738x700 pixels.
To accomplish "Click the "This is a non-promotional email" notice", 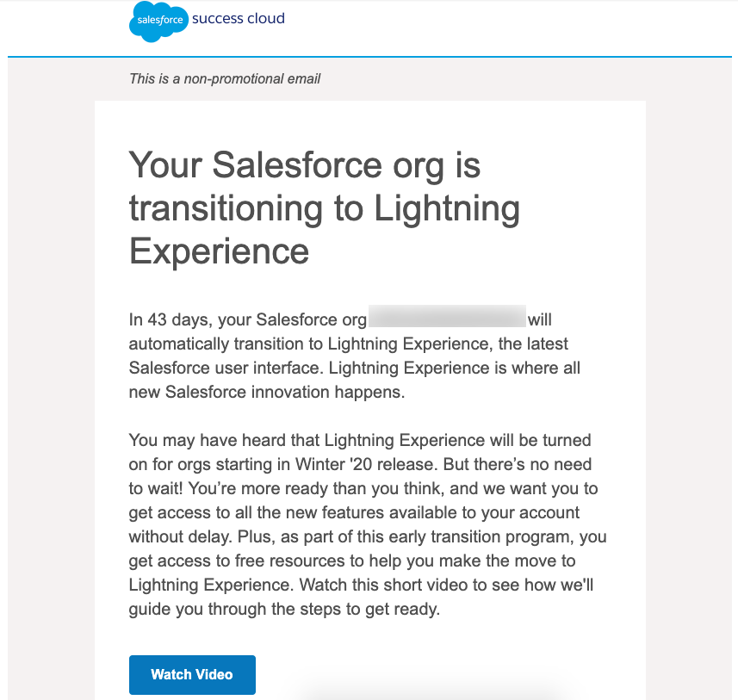I will (x=225, y=79).
